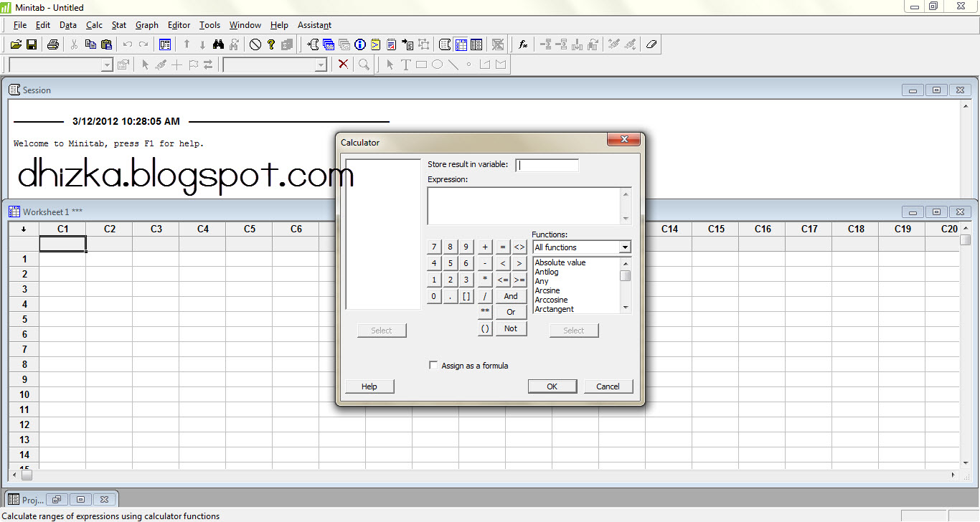Open help via the yellow question mark icon
This screenshot has width=980, height=522.
pos(271,44)
